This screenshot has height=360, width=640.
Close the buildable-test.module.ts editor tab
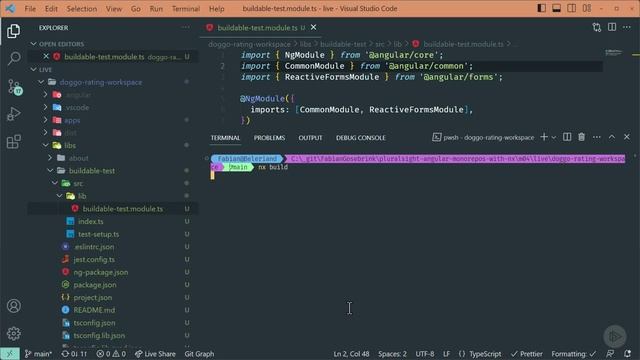tap(313, 27)
